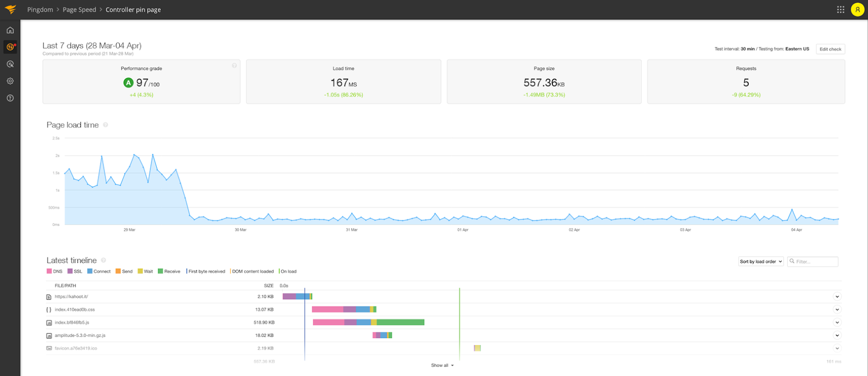The width and height of the screenshot is (868, 376).
Task: Select the orange Synthetics monitoring sidebar icon
Action: pyautogui.click(x=10, y=47)
